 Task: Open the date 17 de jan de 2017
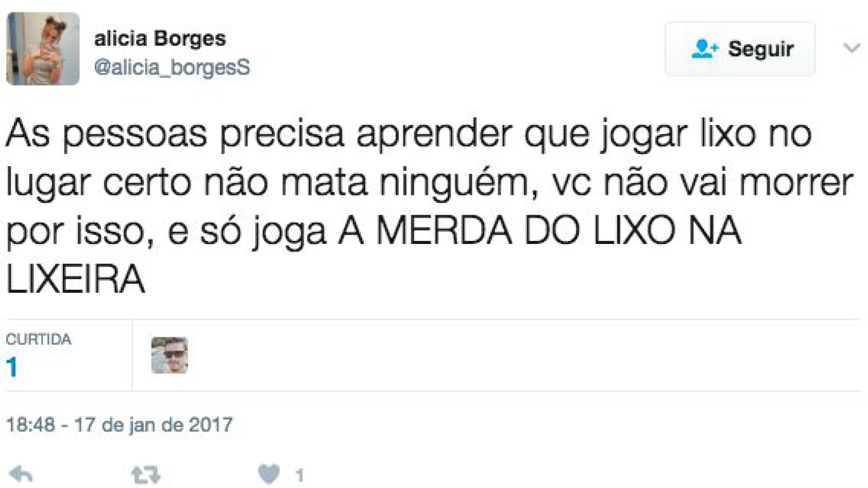click(154, 425)
